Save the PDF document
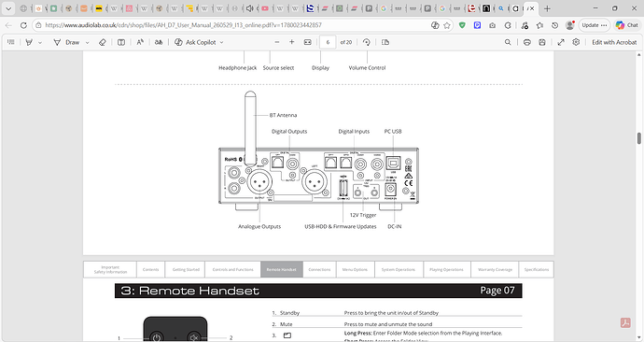The height and width of the screenshot is (342, 644). (x=542, y=42)
